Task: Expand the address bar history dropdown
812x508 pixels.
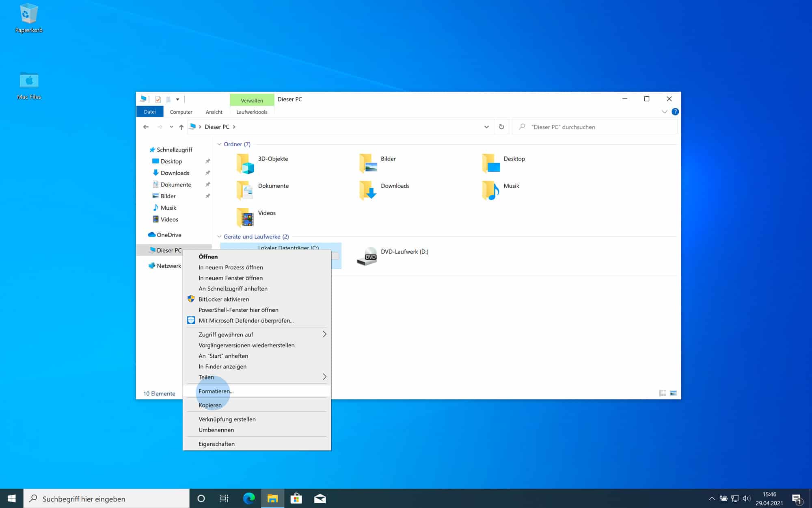Action: point(486,127)
